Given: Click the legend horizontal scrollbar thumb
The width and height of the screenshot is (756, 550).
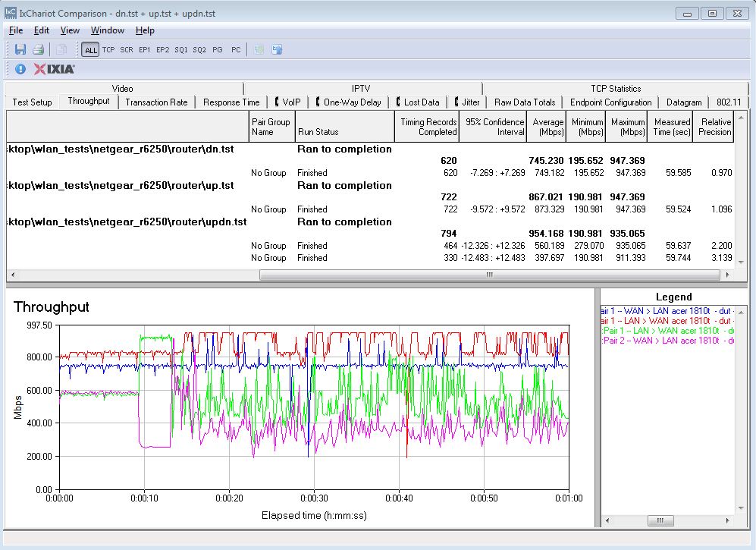Looking at the screenshot, I should point(660,520).
